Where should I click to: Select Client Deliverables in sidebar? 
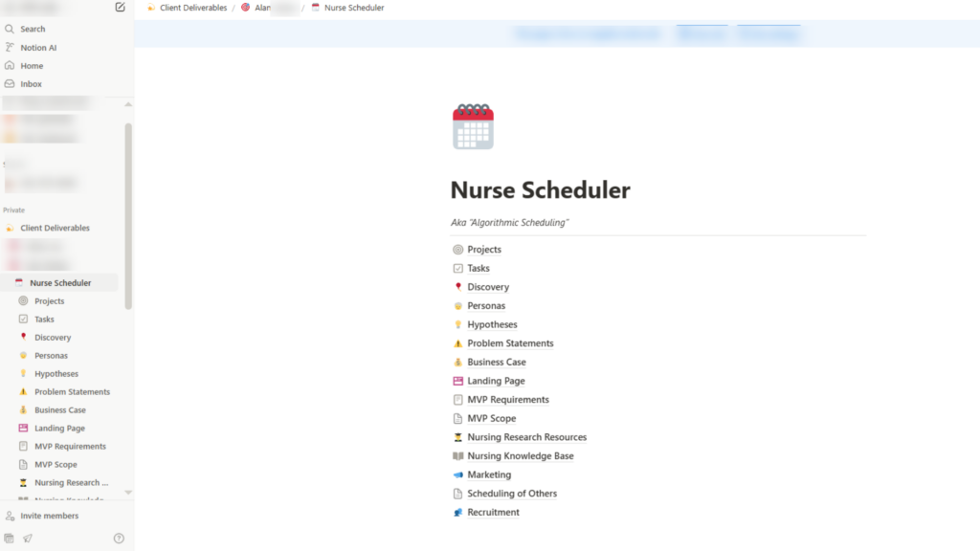[x=55, y=228]
